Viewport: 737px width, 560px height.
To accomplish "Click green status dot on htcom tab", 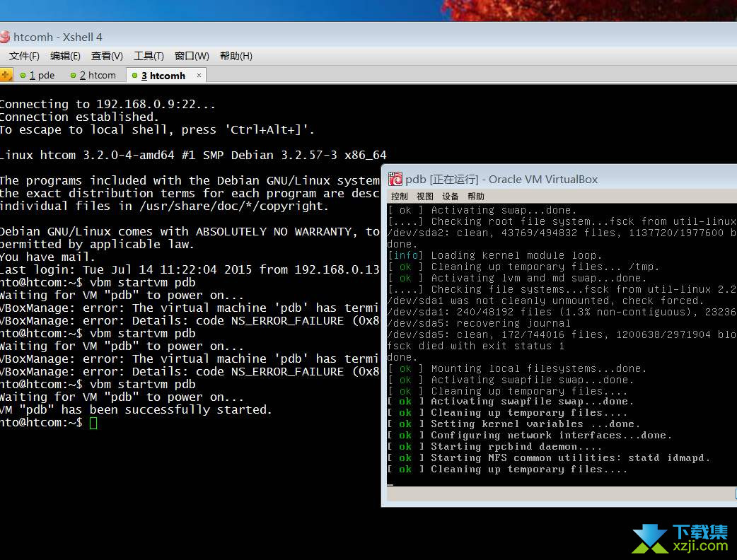I will (73, 75).
